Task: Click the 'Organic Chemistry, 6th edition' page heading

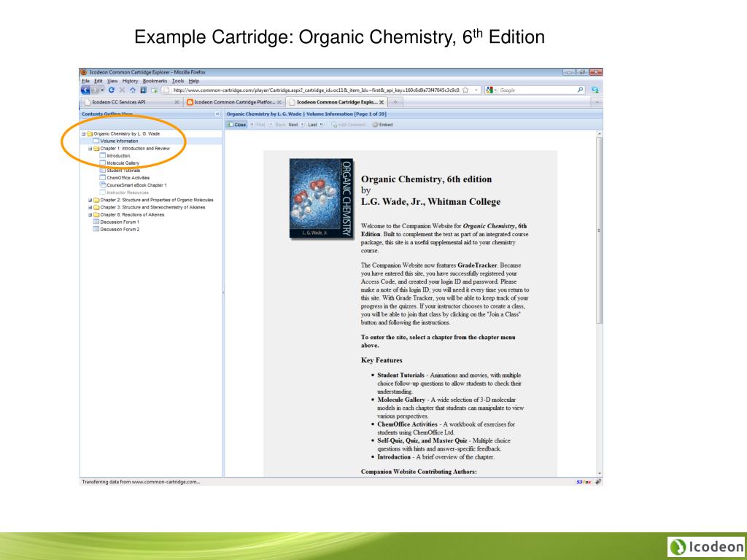Action: (x=426, y=179)
